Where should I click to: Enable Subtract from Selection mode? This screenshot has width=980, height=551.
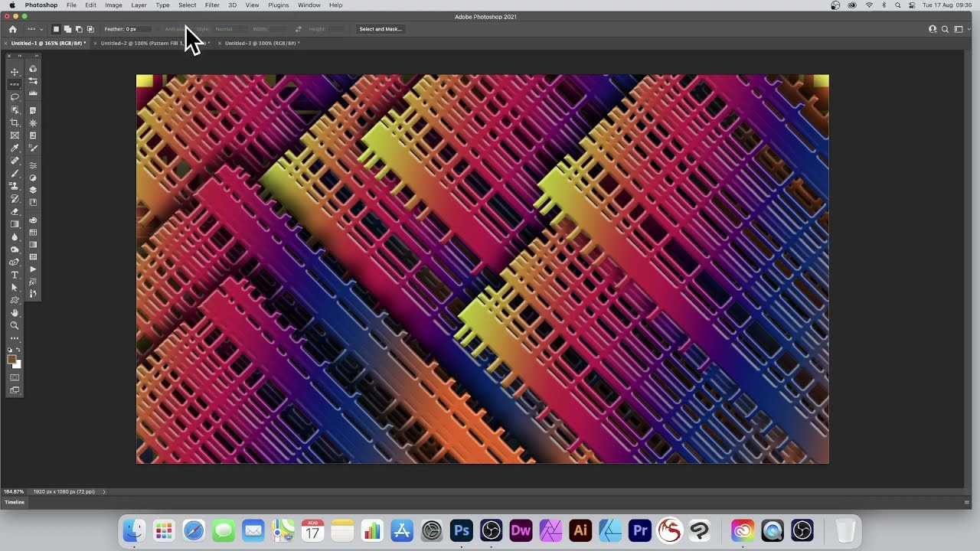[79, 29]
